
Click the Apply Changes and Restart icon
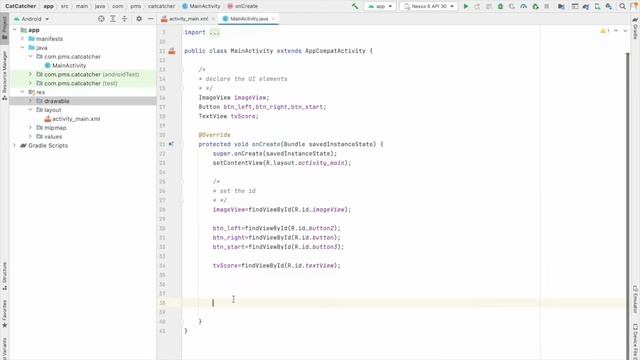click(x=477, y=7)
